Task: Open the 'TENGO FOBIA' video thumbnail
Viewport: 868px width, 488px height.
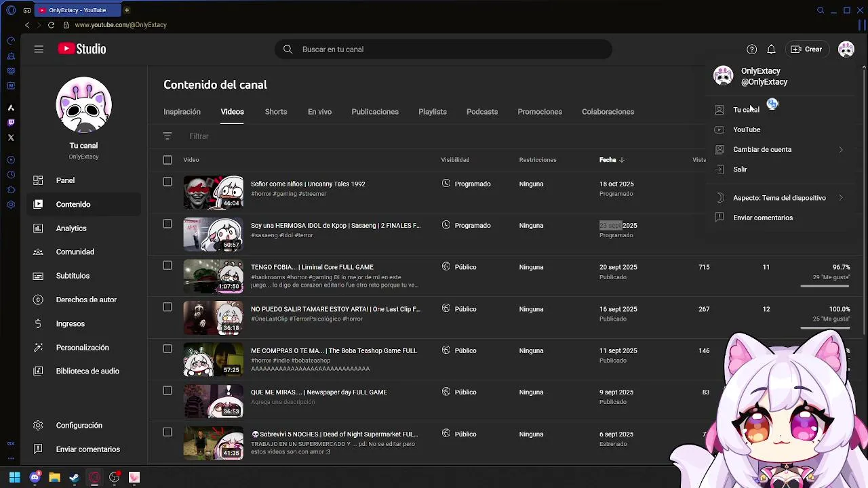Action: point(213,276)
